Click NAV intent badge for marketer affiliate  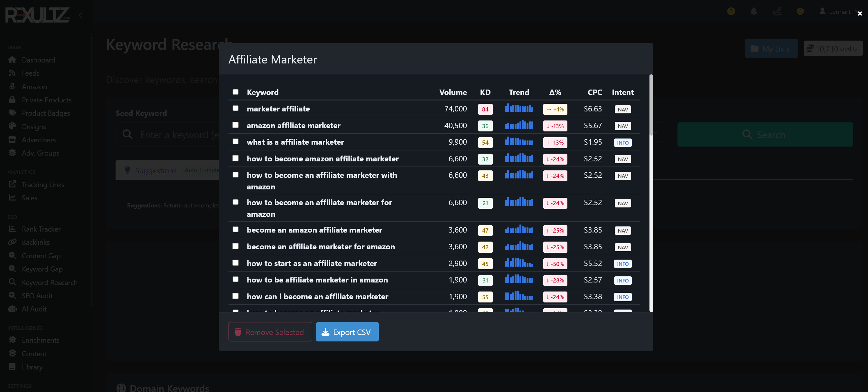tap(622, 110)
